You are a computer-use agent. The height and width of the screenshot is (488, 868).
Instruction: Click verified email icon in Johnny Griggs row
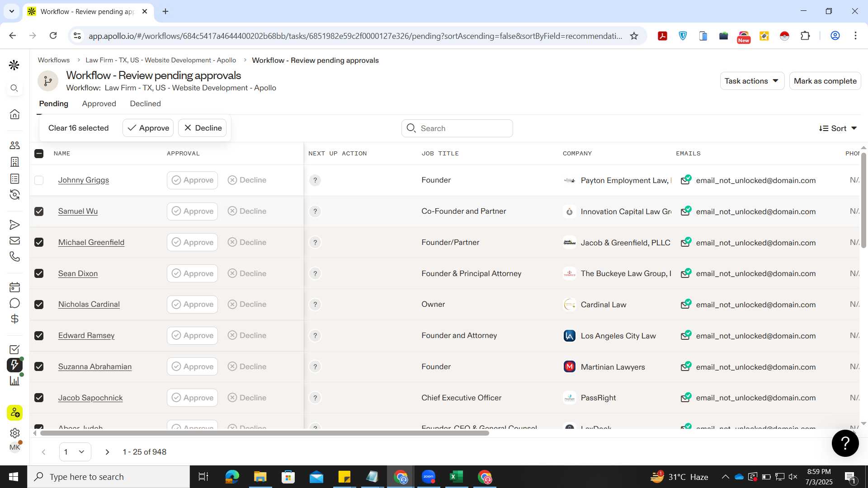(686, 179)
